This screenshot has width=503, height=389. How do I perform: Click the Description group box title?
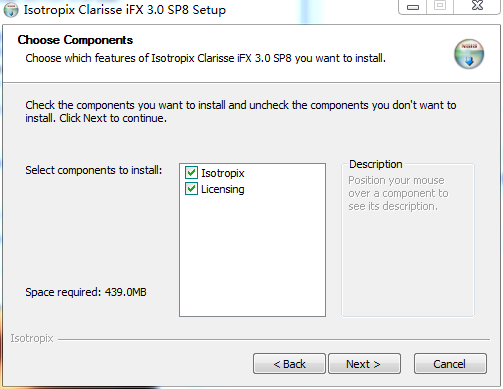(376, 164)
